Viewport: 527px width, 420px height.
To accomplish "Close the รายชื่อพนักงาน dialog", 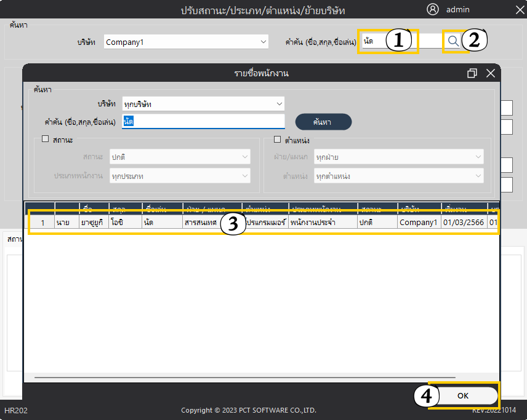I will tap(490, 73).
